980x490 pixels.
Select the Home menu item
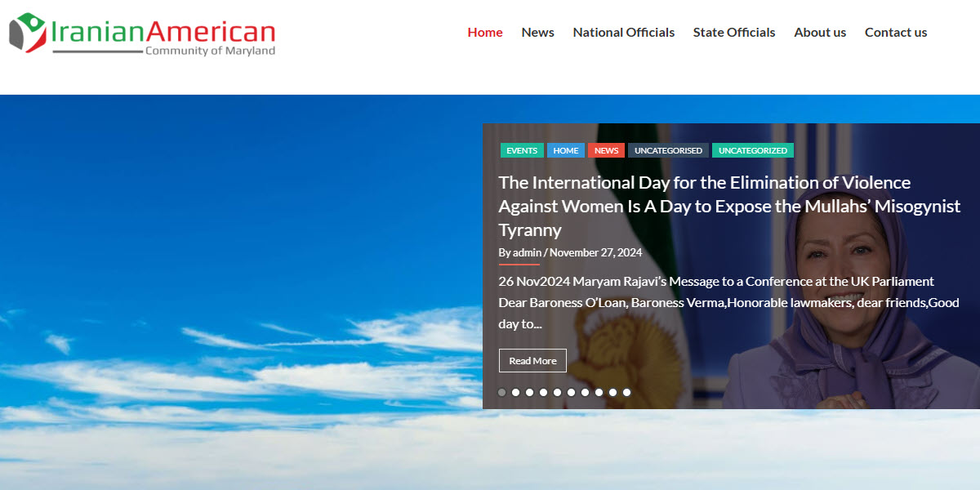[x=485, y=32]
